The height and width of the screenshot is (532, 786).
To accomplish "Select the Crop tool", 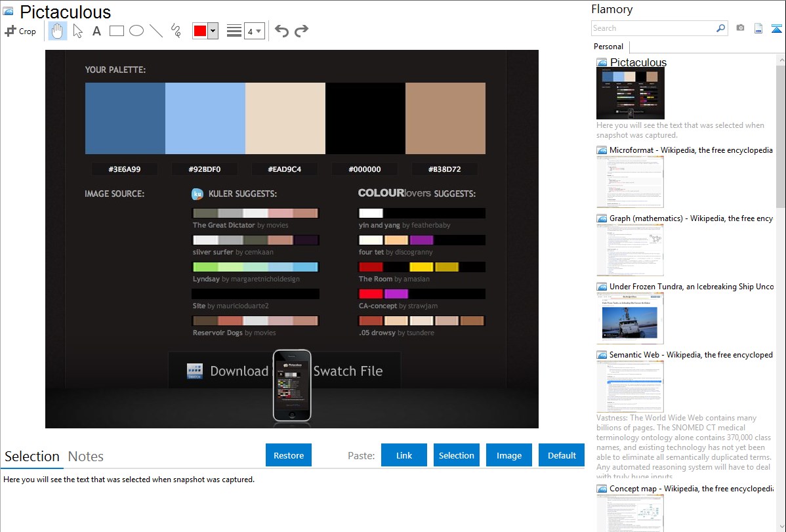I will coord(20,31).
